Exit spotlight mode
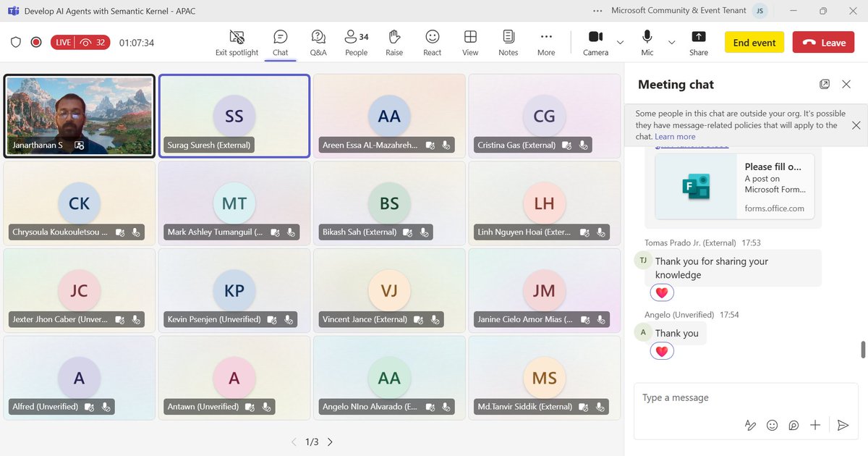This screenshot has width=868, height=456. [x=237, y=43]
